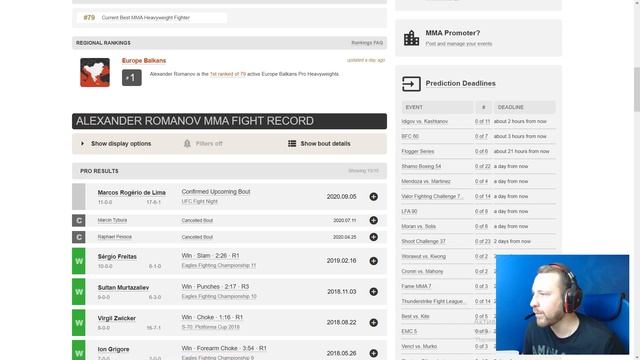
Task: Open Shamo Boxing 54 event
Action: [x=421, y=167]
